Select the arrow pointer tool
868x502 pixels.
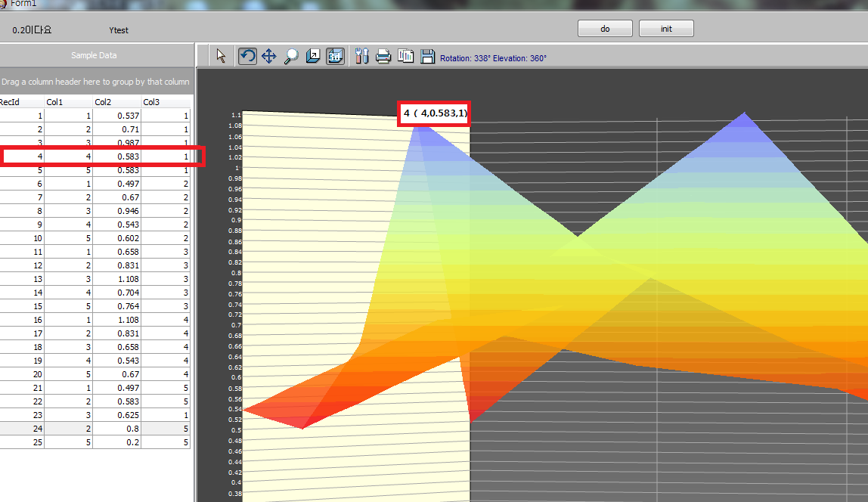pos(221,57)
